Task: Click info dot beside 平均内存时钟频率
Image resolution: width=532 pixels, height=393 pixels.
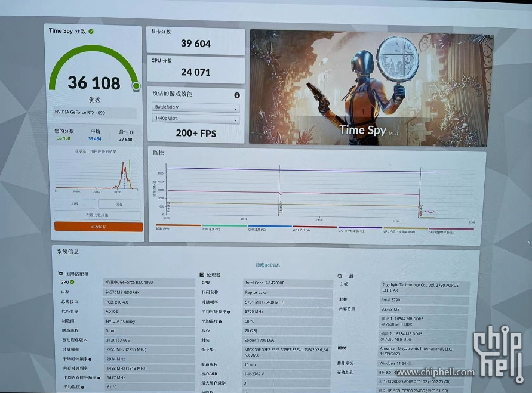Action: click(x=99, y=378)
